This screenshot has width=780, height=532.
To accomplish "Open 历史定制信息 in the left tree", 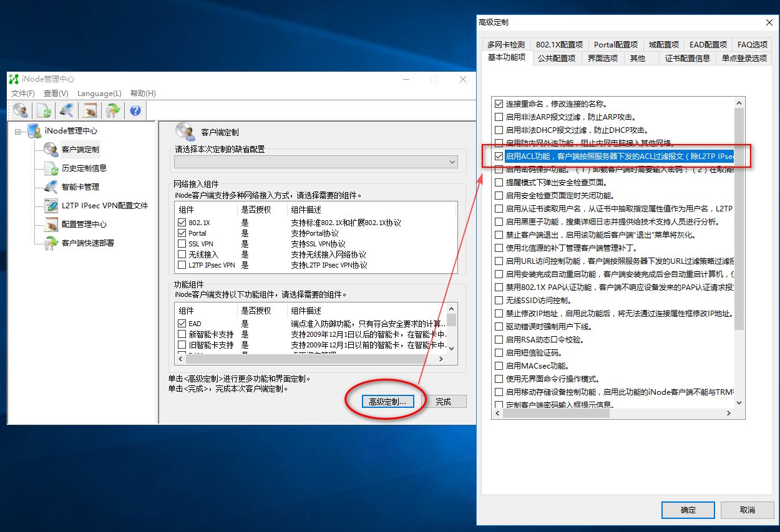I will click(84, 168).
